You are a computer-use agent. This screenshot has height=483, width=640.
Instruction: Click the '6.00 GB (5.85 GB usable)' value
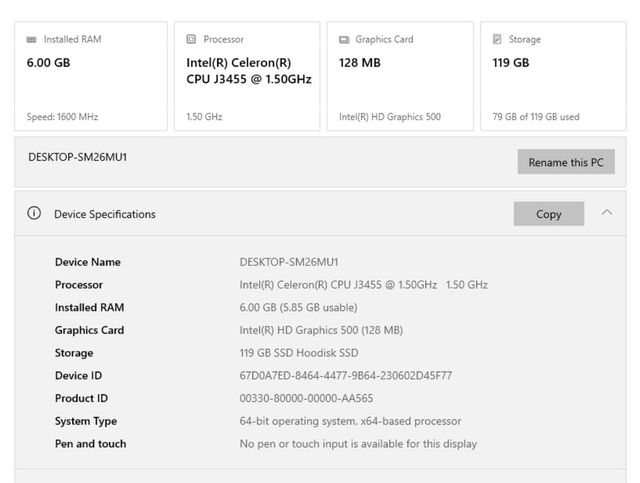[x=298, y=307]
